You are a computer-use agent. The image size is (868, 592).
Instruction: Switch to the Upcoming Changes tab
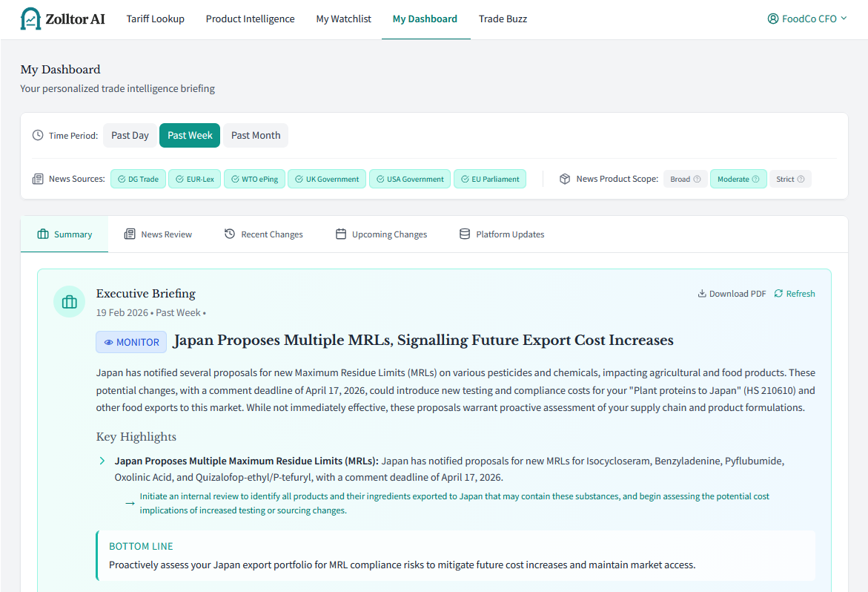pyautogui.click(x=382, y=234)
